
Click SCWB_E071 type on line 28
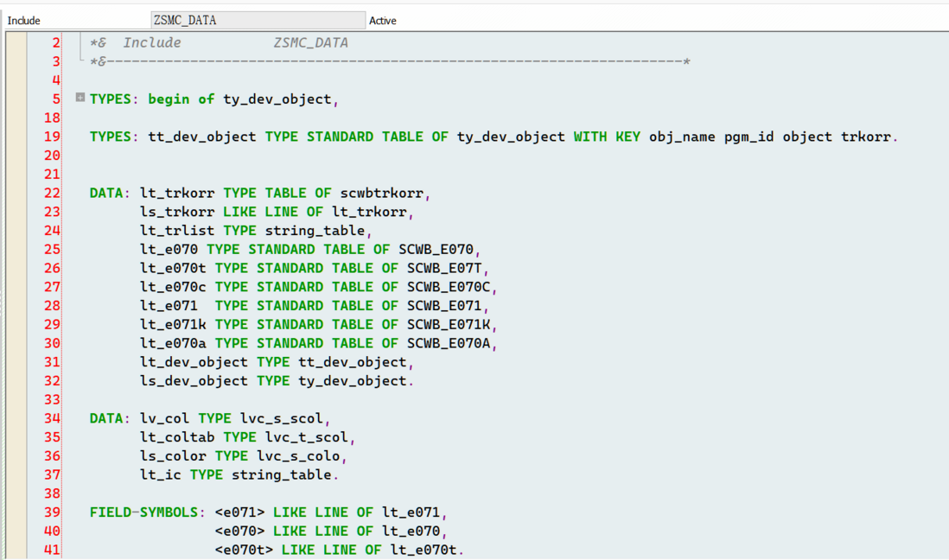coord(444,306)
